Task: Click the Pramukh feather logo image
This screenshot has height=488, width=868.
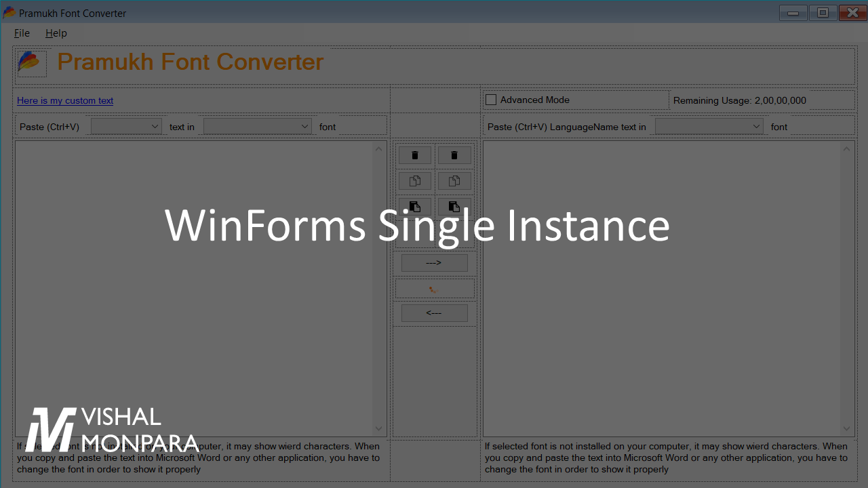Action: coord(31,63)
